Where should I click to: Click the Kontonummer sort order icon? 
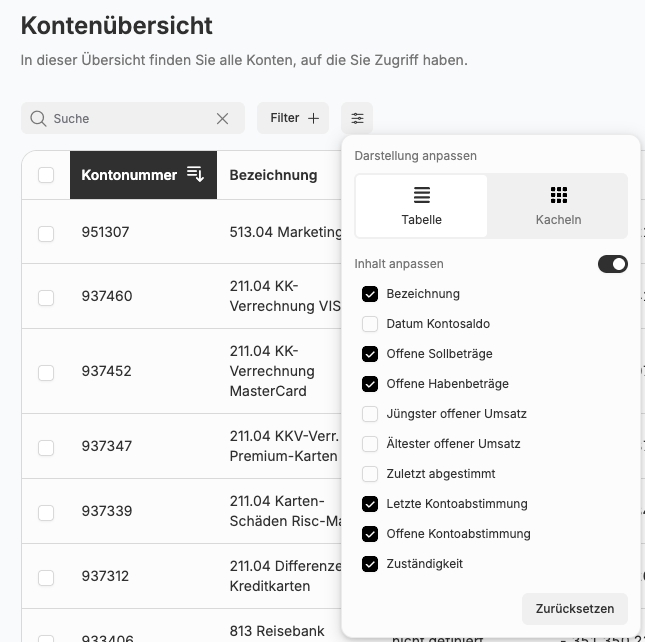tap(196, 175)
